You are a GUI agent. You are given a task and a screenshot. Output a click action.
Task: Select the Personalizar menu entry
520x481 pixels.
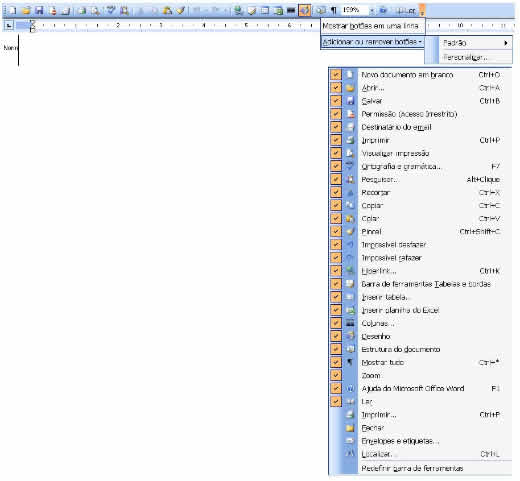pos(465,57)
